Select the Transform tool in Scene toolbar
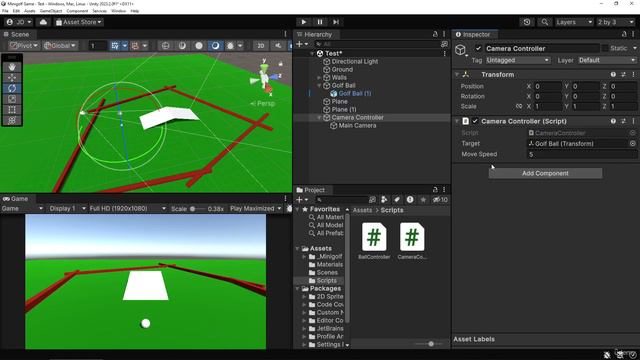This screenshot has width=640, height=360. coord(12,120)
